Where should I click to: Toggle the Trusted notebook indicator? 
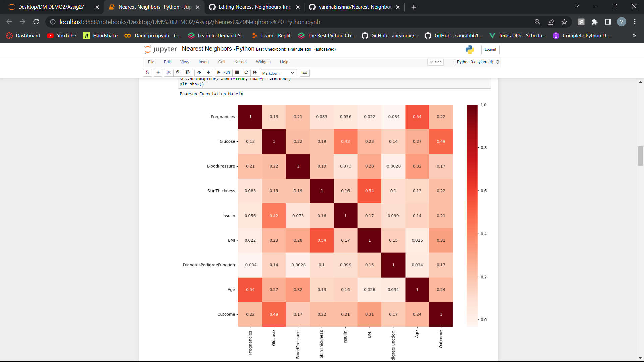pos(435,62)
